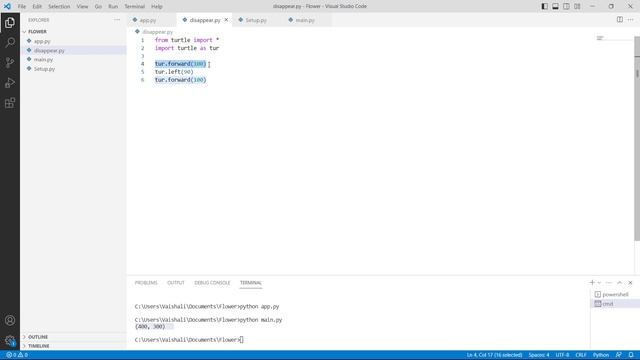
Task: Change end of line sequence CRLF
Action: coord(580,355)
